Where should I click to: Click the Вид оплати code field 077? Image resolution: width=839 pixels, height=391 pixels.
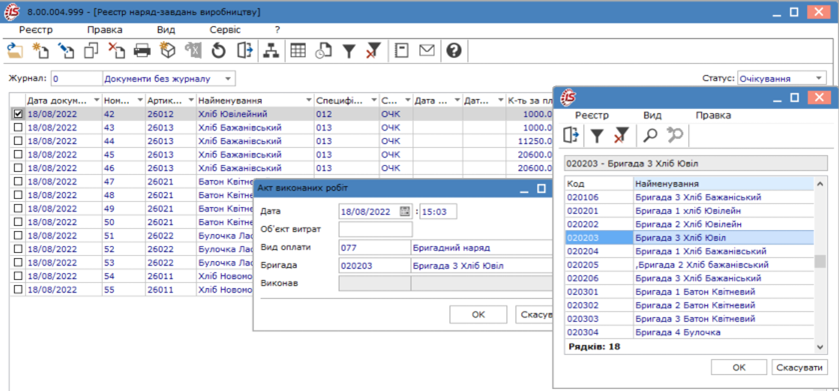(x=375, y=248)
